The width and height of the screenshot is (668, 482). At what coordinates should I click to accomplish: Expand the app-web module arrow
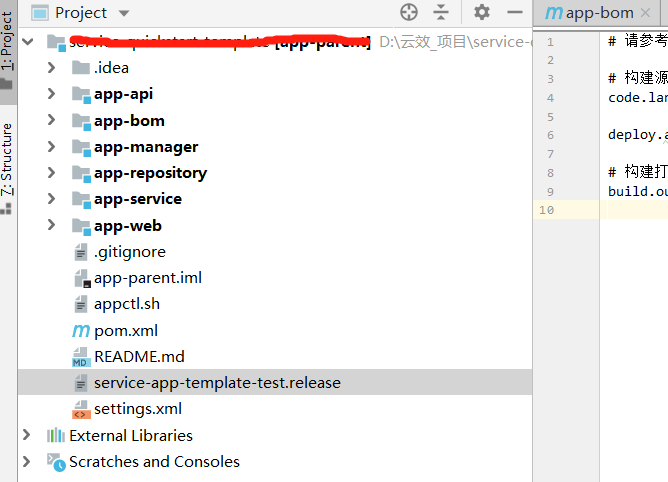pyautogui.click(x=51, y=226)
